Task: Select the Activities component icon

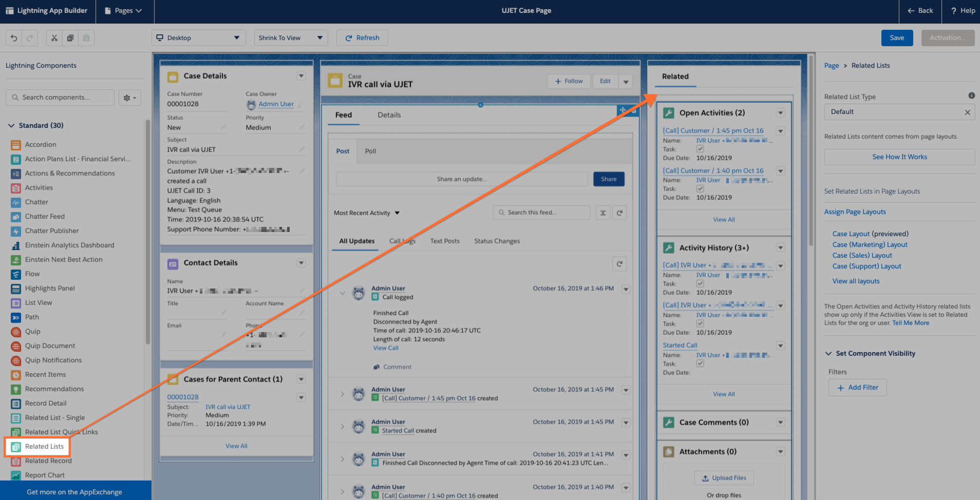Action: pyautogui.click(x=16, y=188)
